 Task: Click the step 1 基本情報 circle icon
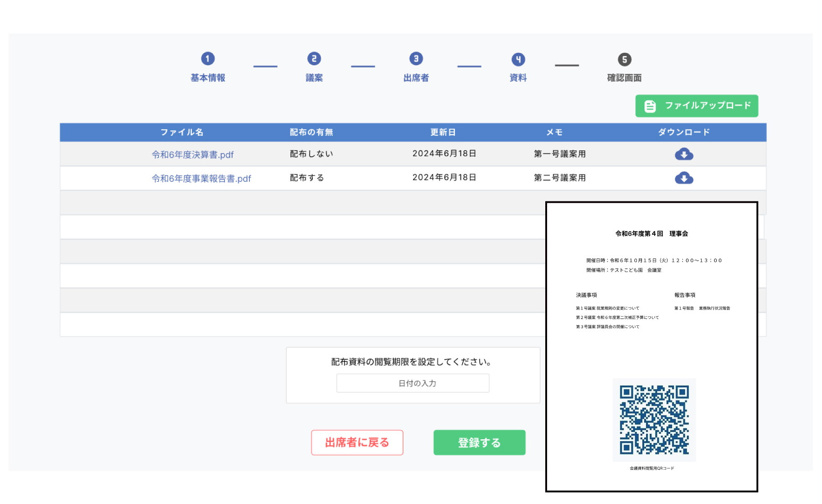[208, 59]
